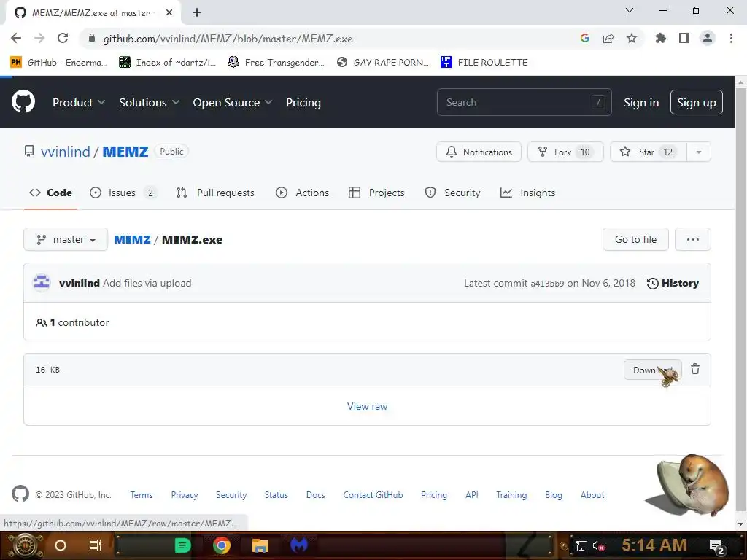The image size is (747, 560).
Task: Open Chrome from the taskbar
Action: [x=222, y=545]
